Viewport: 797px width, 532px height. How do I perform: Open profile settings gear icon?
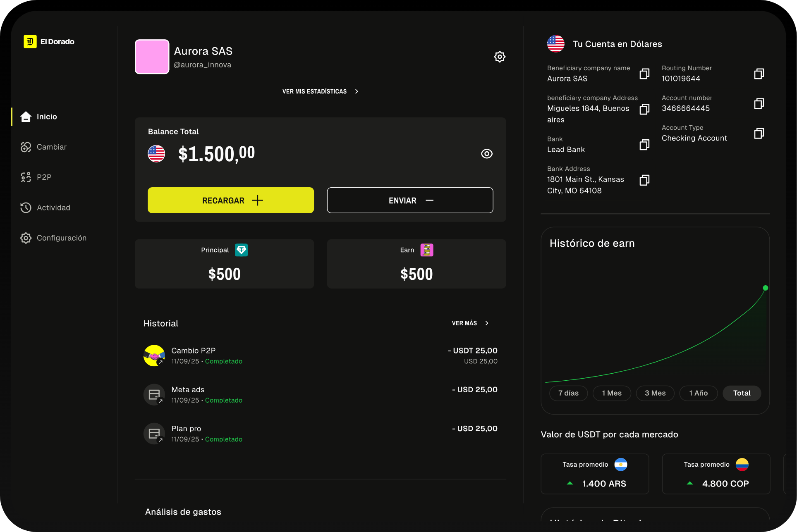point(500,57)
